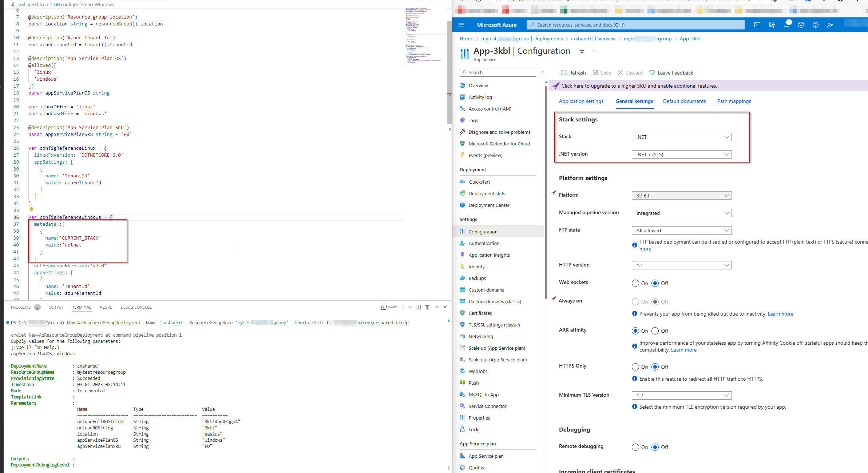
Task: Click the Stack .NET dropdown
Action: (681, 137)
